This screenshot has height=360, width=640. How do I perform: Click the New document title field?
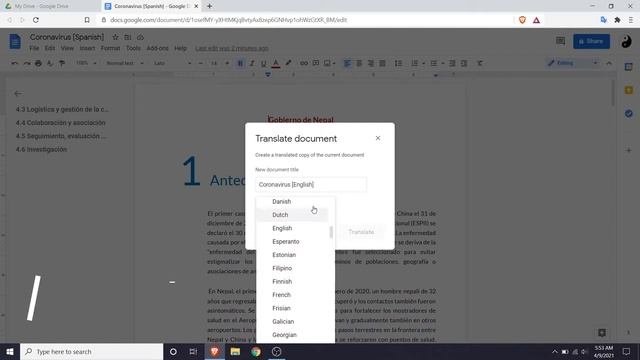[311, 184]
